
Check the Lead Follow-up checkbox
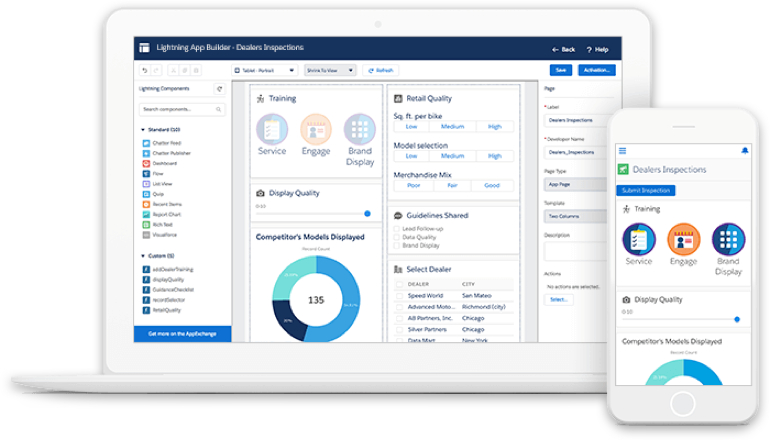point(397,229)
